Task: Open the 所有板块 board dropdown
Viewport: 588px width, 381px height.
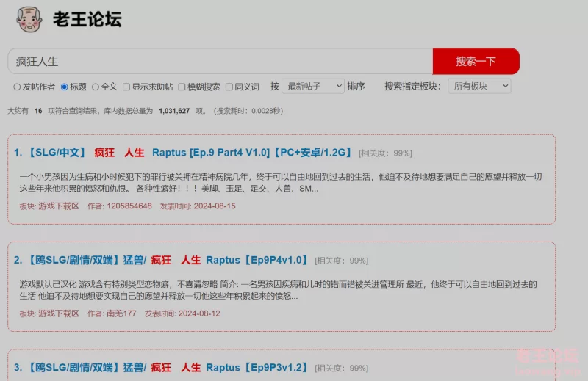Action: [x=479, y=86]
